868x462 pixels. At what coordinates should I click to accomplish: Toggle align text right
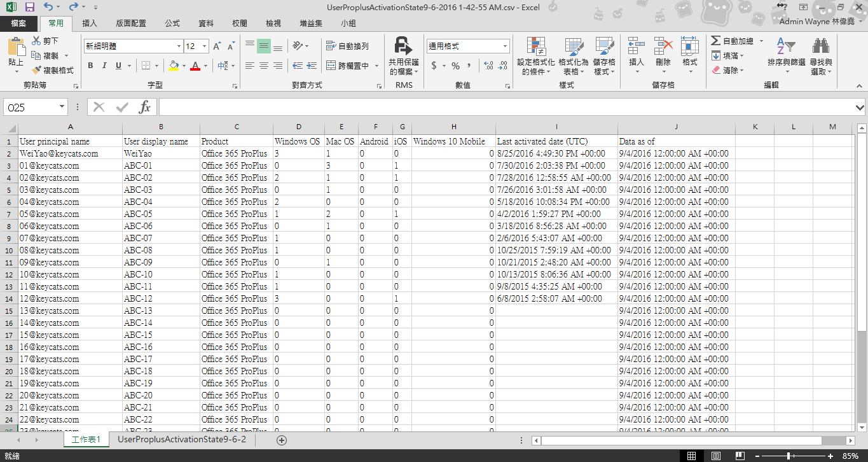(x=278, y=66)
